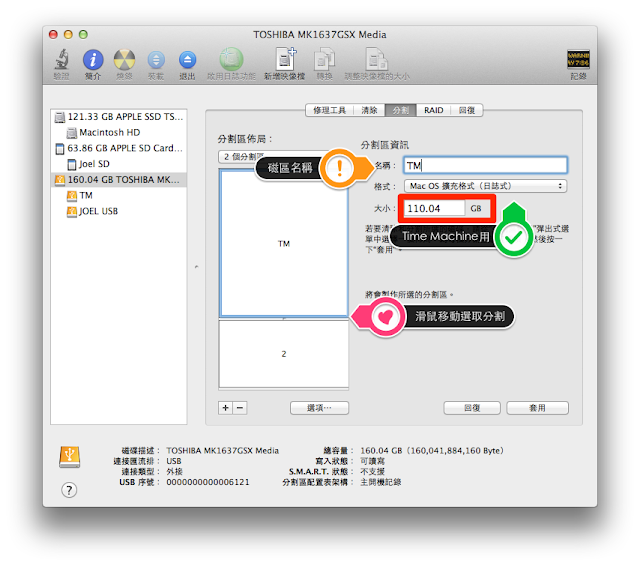Image resolution: width=640 pixels, height=566 pixels.
Task: Switch to the RAID tab
Action: tap(433, 110)
